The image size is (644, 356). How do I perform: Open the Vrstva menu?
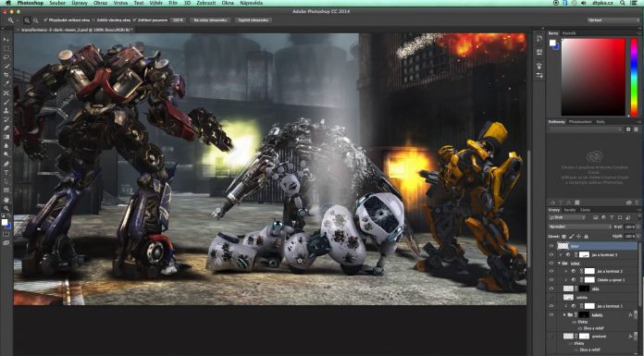(120, 3)
